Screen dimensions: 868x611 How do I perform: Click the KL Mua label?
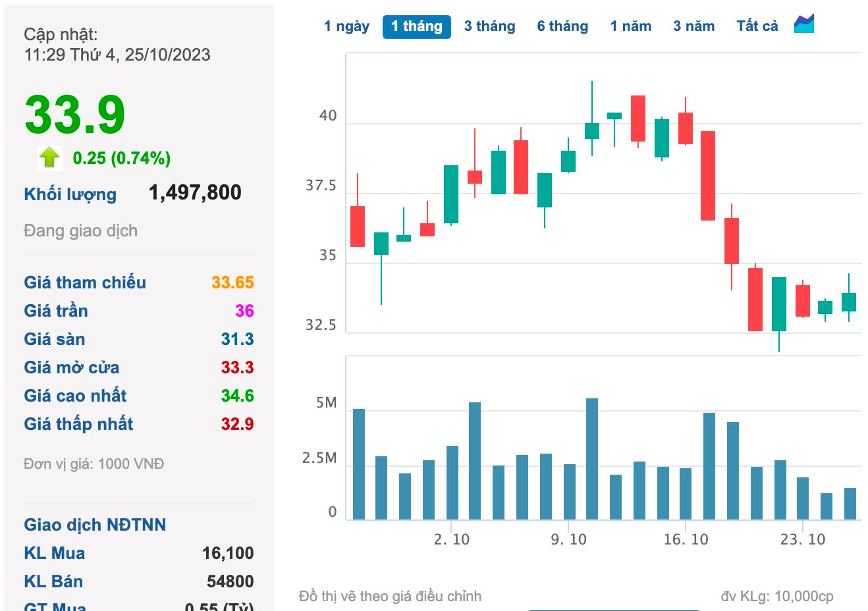click(x=55, y=553)
